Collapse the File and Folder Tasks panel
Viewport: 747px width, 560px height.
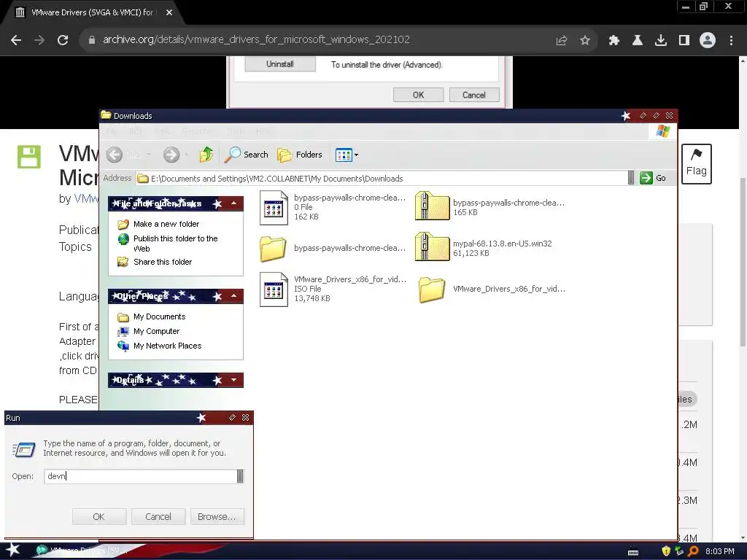[234, 203]
